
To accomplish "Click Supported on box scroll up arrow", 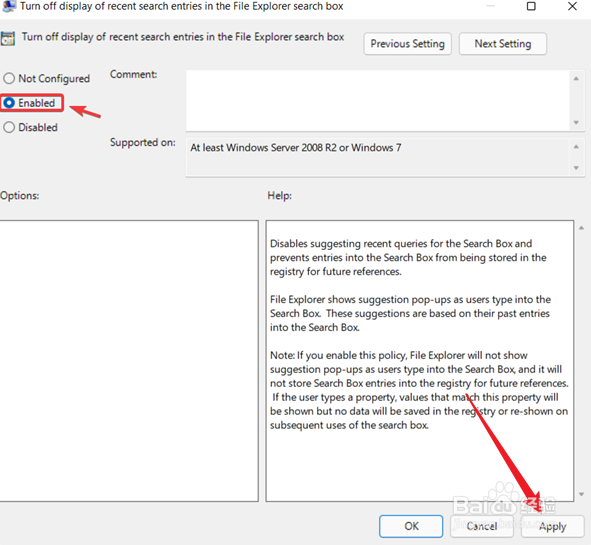I will point(576,147).
